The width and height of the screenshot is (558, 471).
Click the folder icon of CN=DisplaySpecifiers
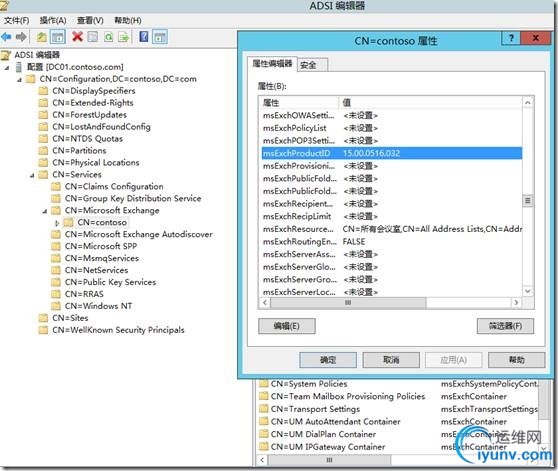(x=43, y=91)
